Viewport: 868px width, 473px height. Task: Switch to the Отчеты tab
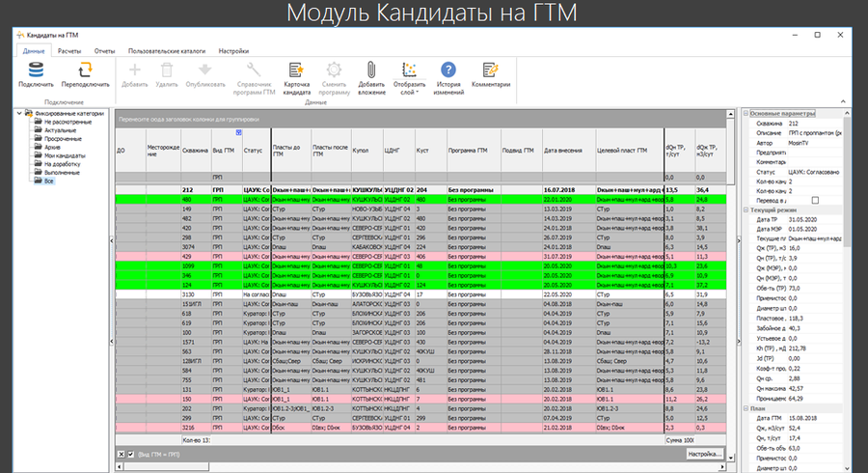(x=104, y=51)
